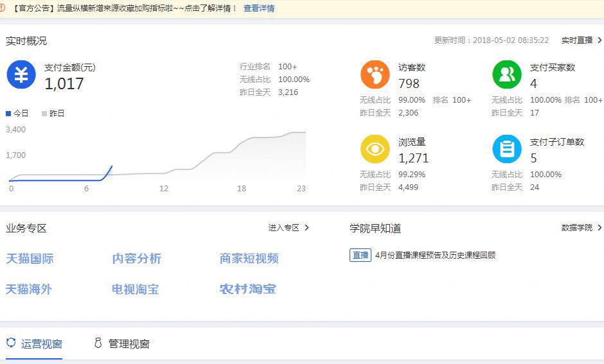The width and height of the screenshot is (604, 364).
Task: Open 商家短视频 business zone
Action: 249,259
